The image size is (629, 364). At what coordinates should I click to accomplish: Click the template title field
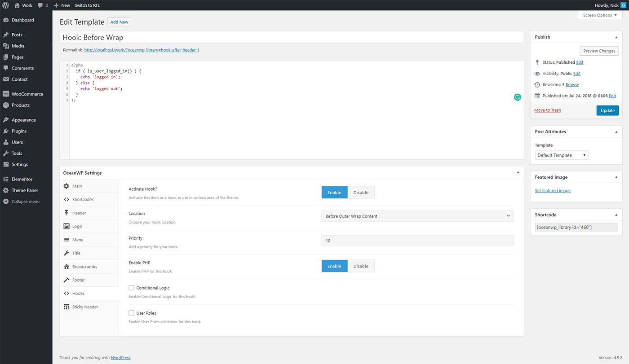[x=292, y=37]
